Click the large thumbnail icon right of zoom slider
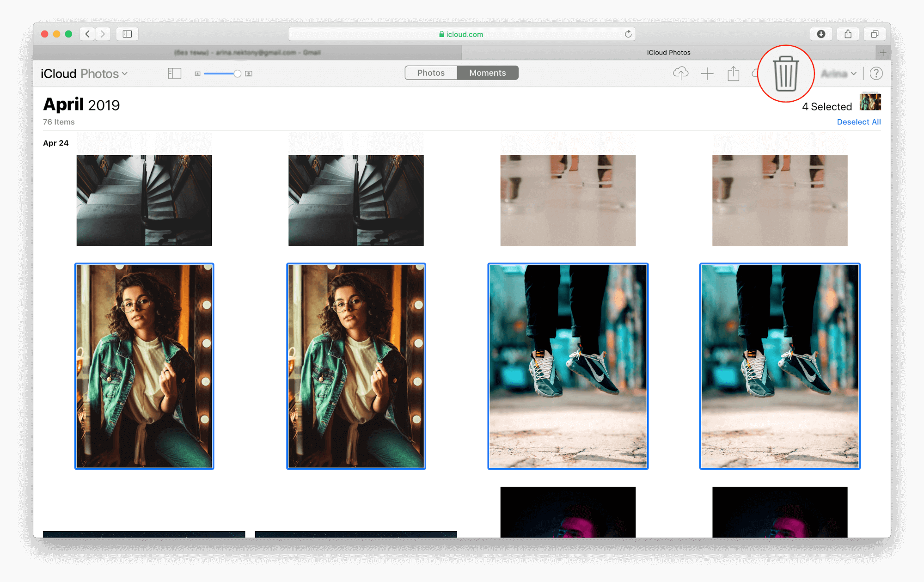The image size is (924, 582). [x=249, y=73]
